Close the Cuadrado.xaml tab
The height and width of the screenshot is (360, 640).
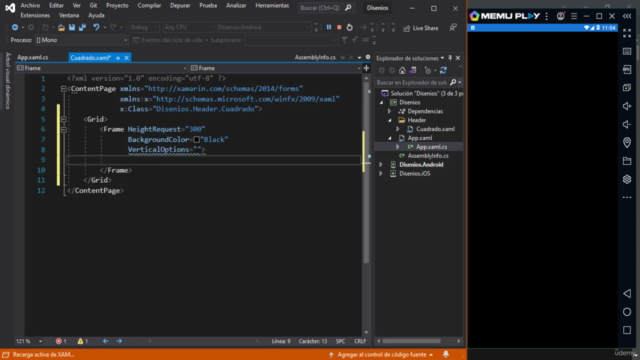[127, 58]
